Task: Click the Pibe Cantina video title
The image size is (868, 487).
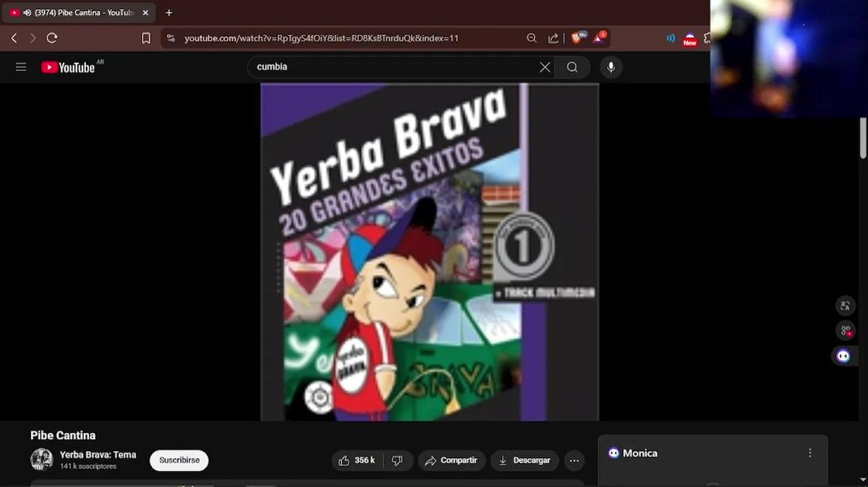Action: pyautogui.click(x=63, y=436)
